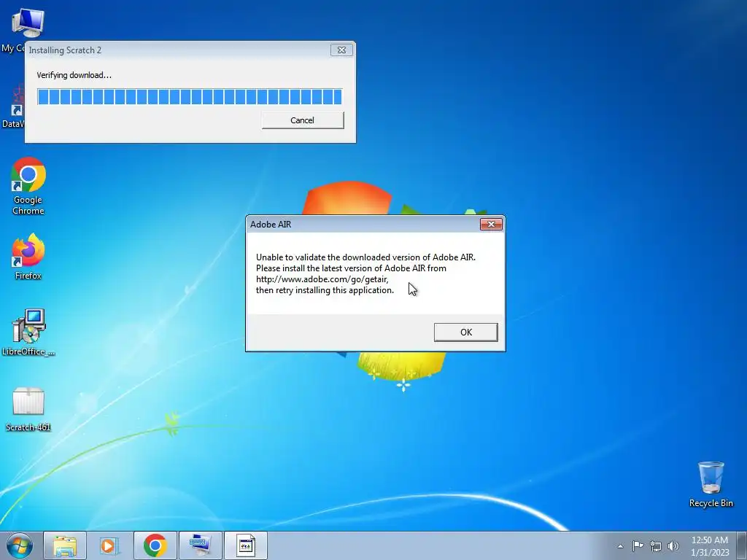Click the "Verifying download…" status text
This screenshot has width=747, height=560.
coord(74,75)
